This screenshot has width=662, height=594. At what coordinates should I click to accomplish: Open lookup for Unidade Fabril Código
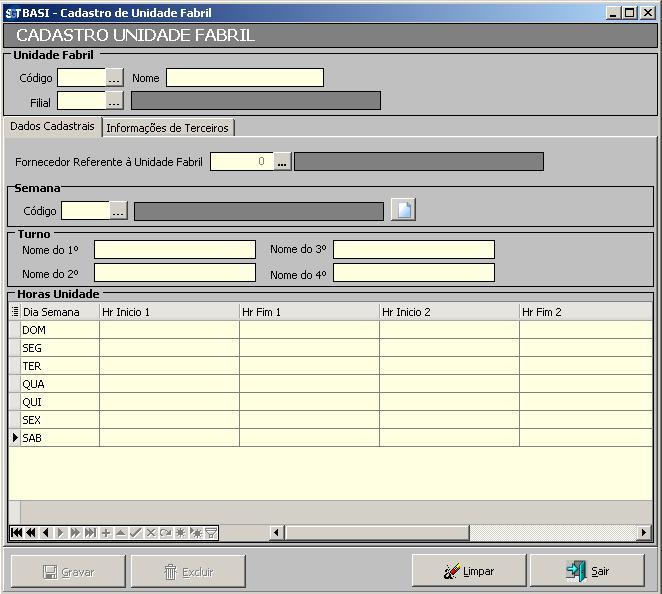tap(114, 78)
